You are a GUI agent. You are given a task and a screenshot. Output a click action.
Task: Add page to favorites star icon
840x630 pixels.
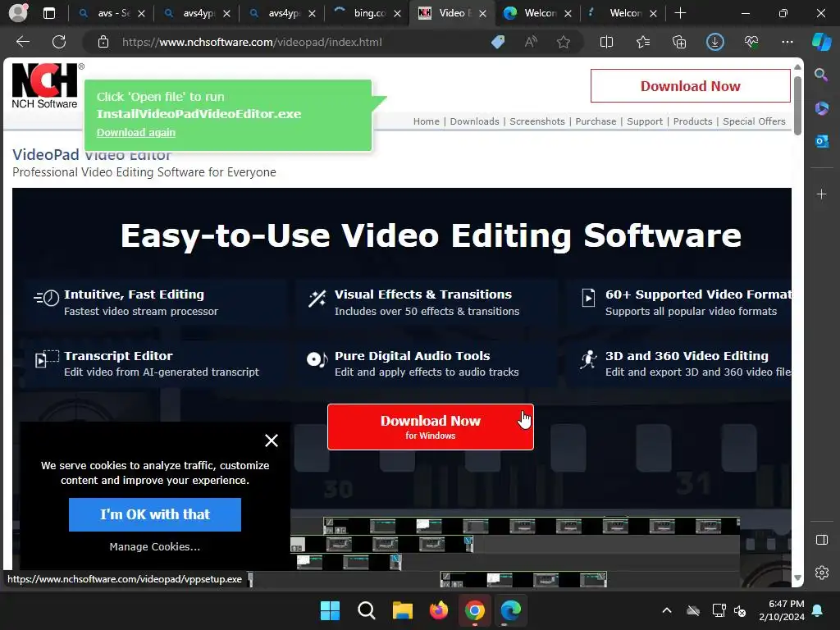(563, 42)
